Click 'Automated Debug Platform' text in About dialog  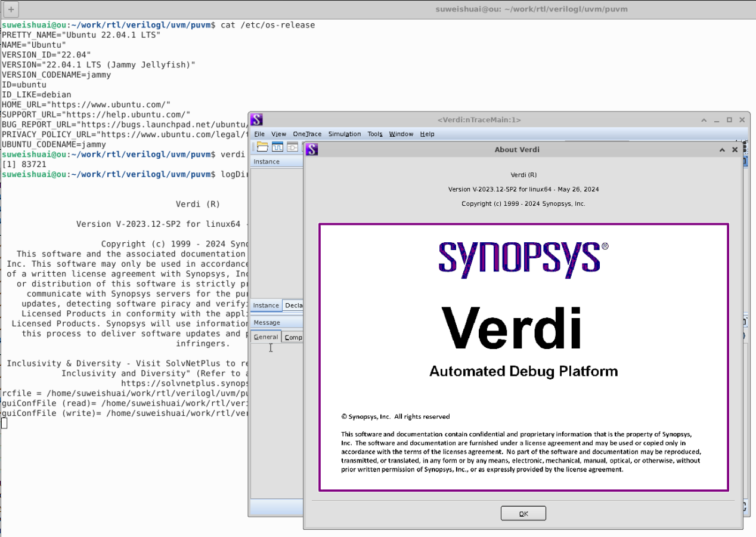coord(523,371)
